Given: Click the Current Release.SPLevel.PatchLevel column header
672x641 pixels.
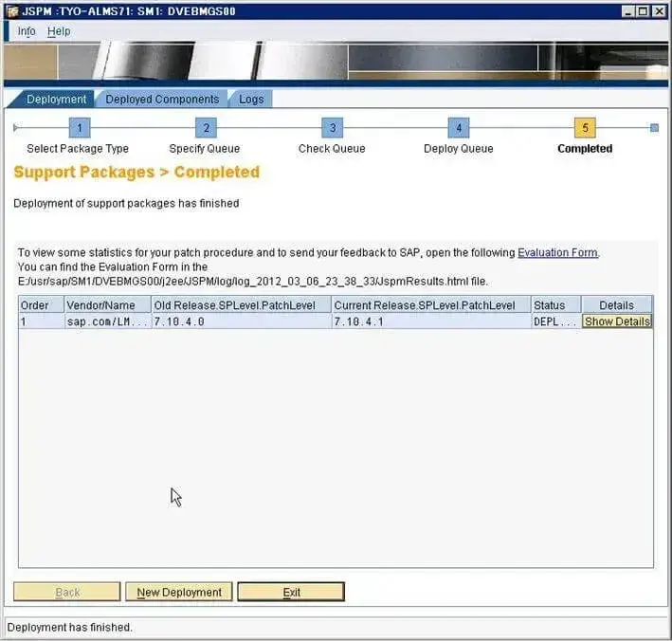Looking at the screenshot, I should click(431, 305).
